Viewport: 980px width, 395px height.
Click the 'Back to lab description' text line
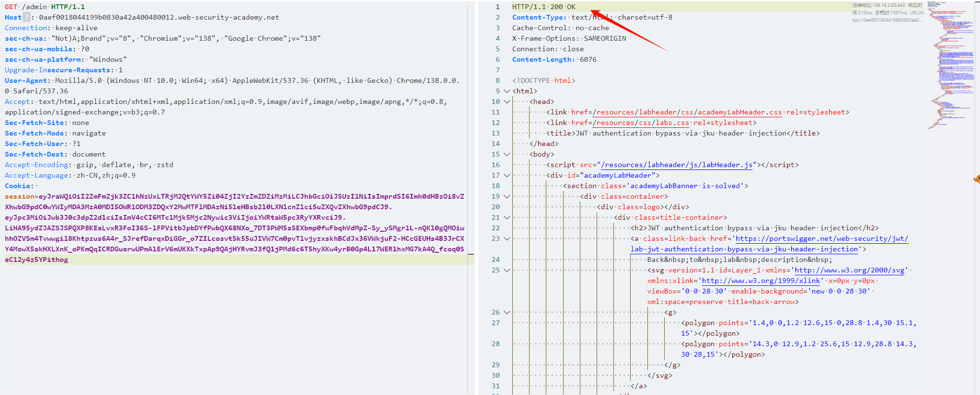coord(740,260)
